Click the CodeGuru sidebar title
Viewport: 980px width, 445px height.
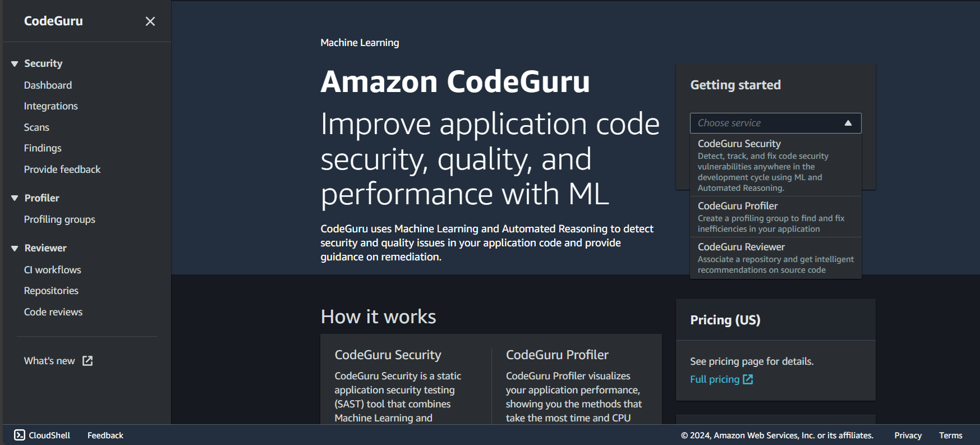[x=53, y=21]
